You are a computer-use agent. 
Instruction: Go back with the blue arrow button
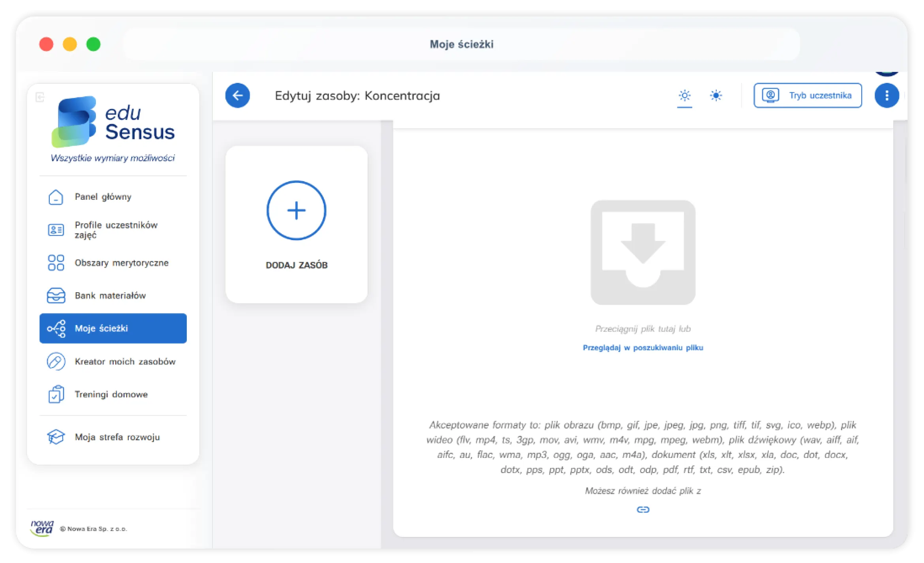[x=237, y=95]
